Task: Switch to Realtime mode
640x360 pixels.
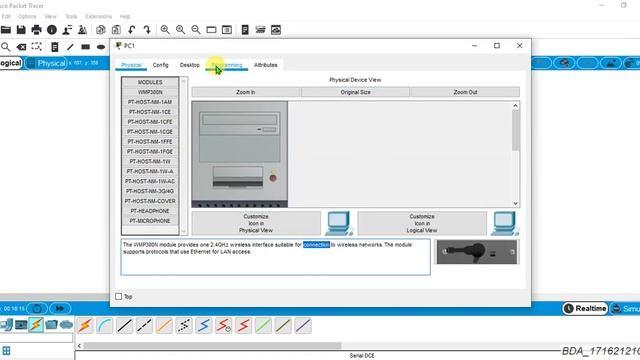Action: [x=585, y=309]
